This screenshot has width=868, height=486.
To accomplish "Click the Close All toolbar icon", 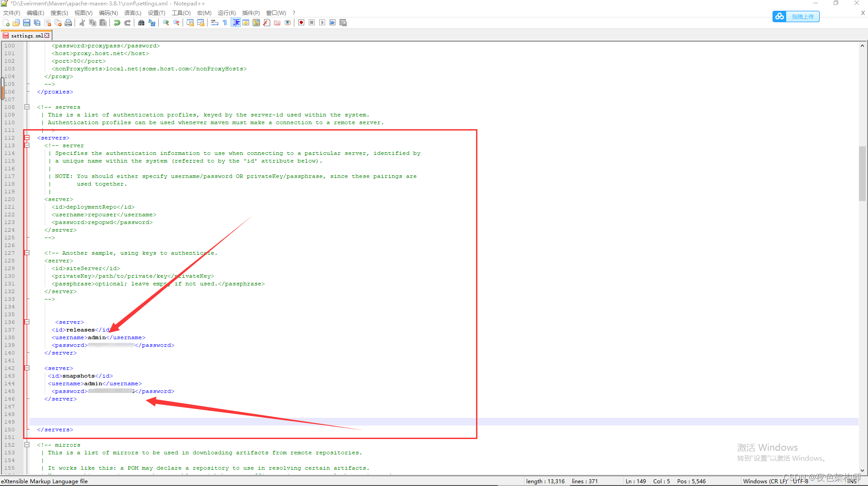I will 58,23.
